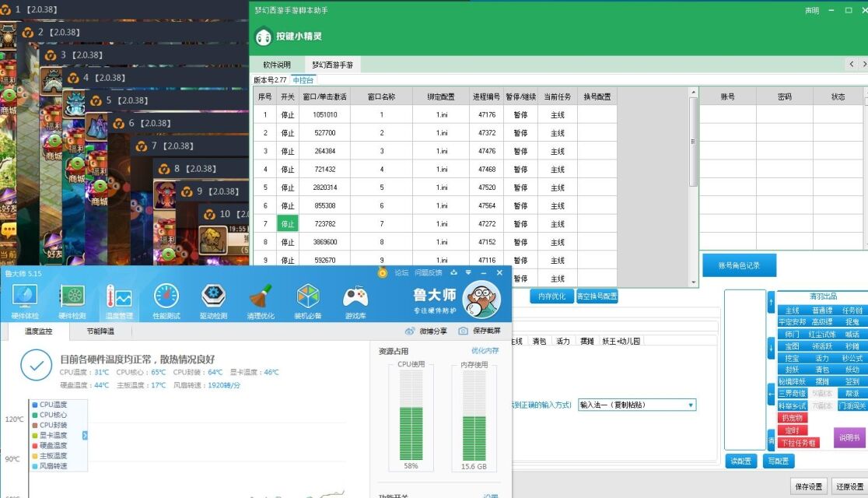Expand the chart legend side arrow
This screenshot has height=498, width=868.
85,436
